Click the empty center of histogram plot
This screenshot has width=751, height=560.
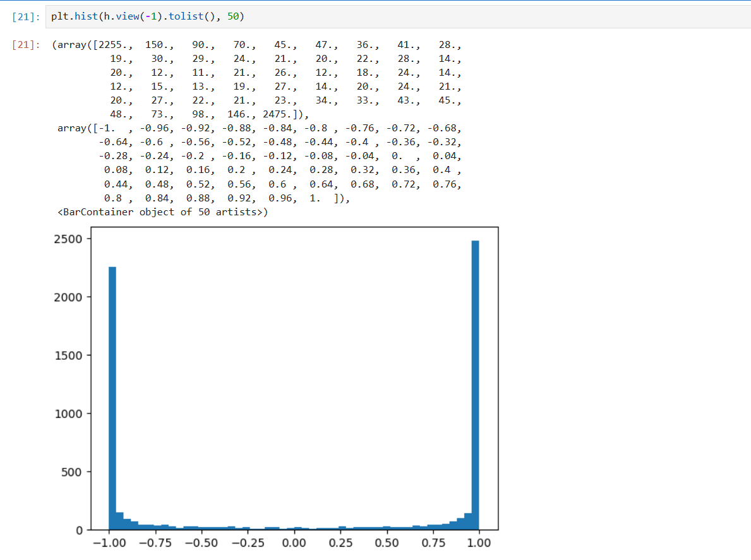coord(294,379)
